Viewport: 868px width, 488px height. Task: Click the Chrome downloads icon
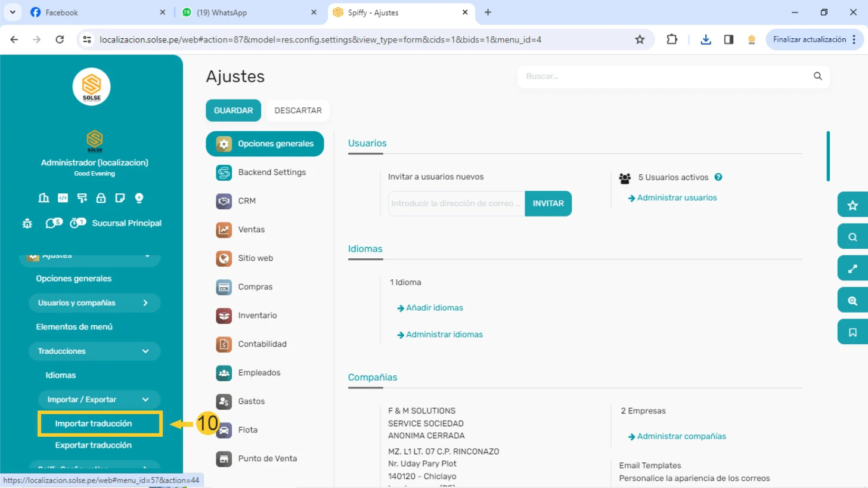706,39
